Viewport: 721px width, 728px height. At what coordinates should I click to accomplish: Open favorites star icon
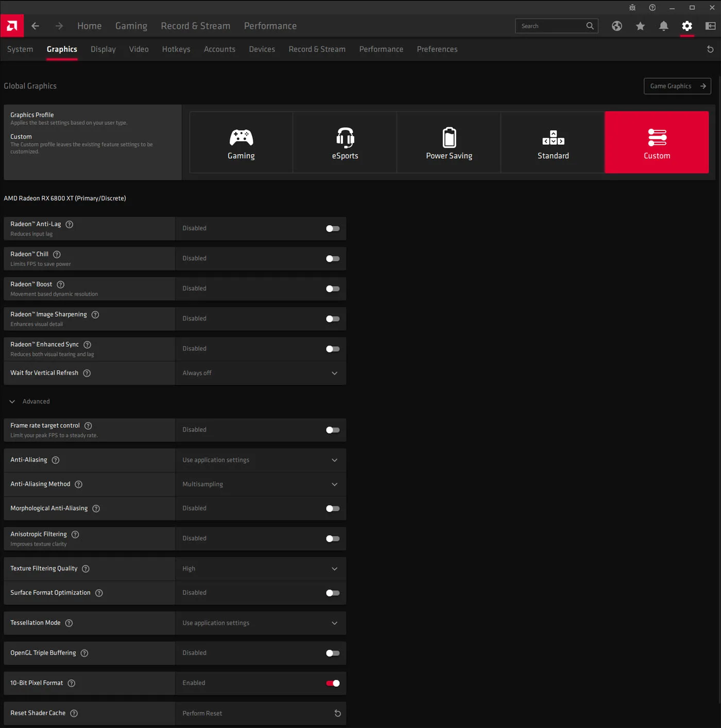(x=640, y=26)
